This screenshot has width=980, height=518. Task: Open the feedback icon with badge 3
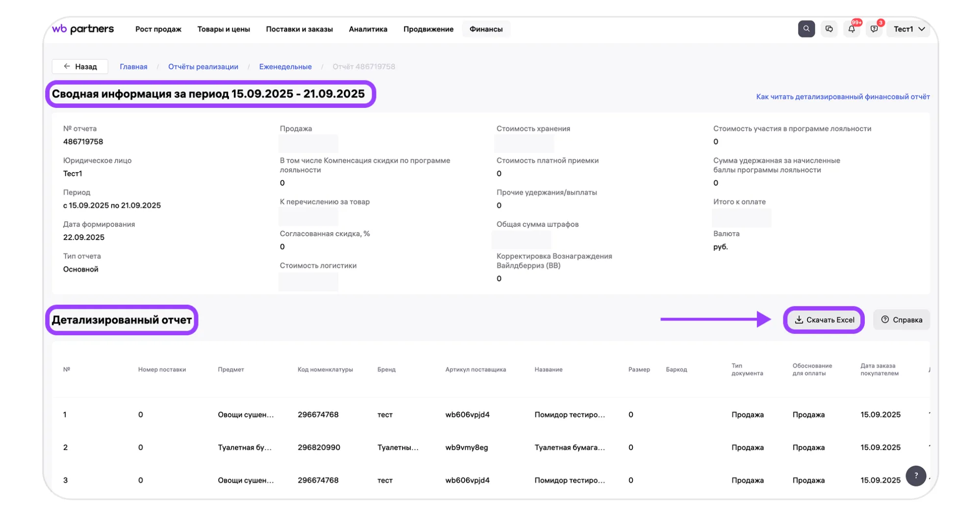(874, 29)
